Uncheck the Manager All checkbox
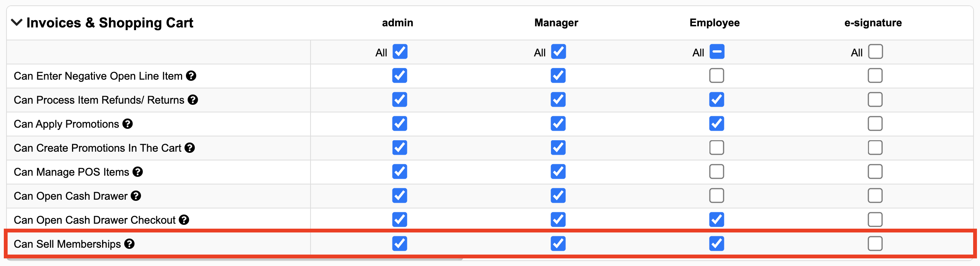 (558, 52)
